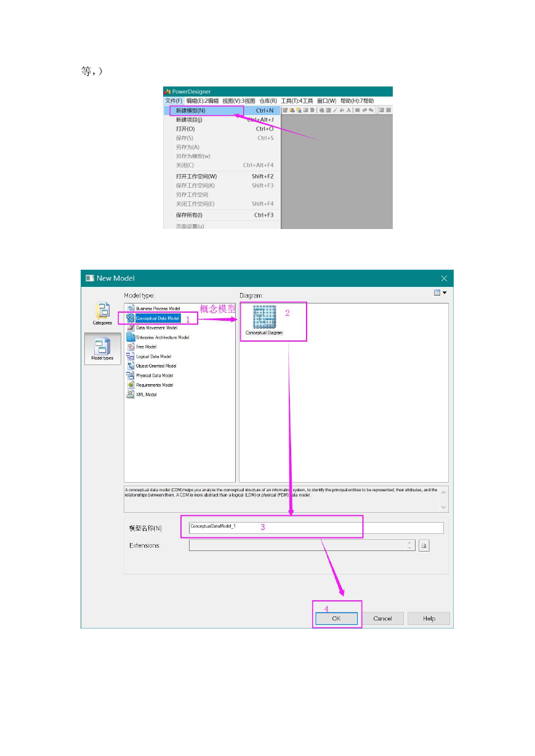535x756 pixels.
Task: Select Requirements Model type
Action: pyautogui.click(x=150, y=385)
